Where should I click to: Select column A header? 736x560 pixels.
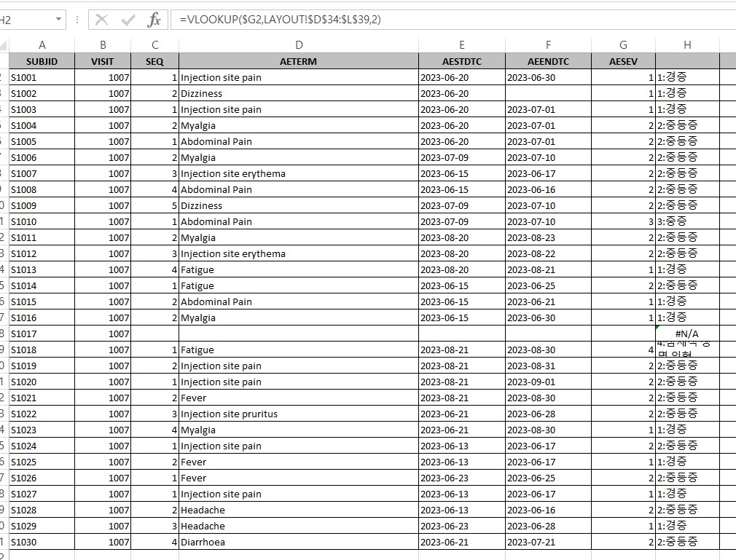(42, 45)
